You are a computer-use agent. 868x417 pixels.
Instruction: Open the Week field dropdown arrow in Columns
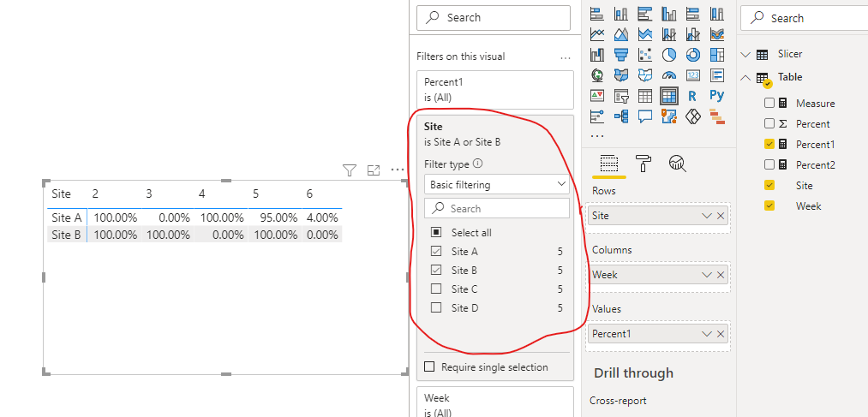(x=706, y=275)
